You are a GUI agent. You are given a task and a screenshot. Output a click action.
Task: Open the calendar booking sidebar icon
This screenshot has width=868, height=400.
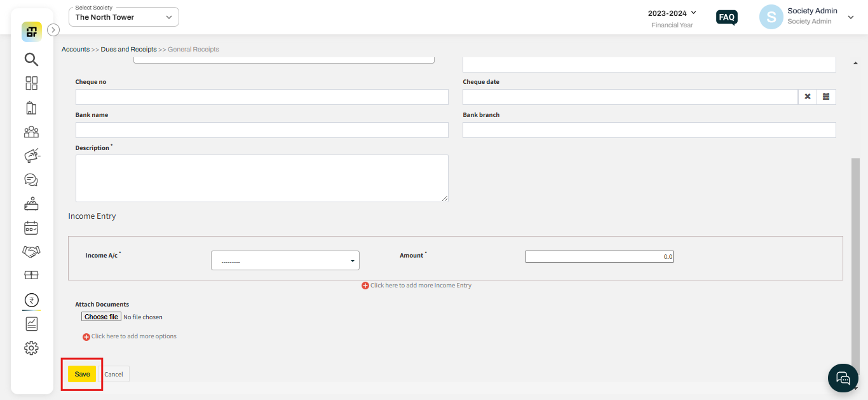pyautogui.click(x=31, y=227)
